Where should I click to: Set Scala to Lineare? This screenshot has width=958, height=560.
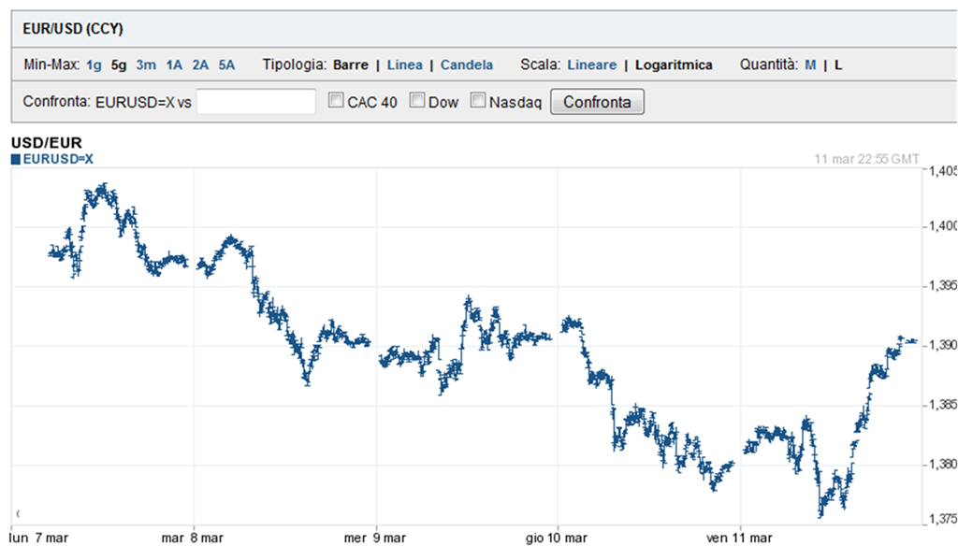click(590, 65)
